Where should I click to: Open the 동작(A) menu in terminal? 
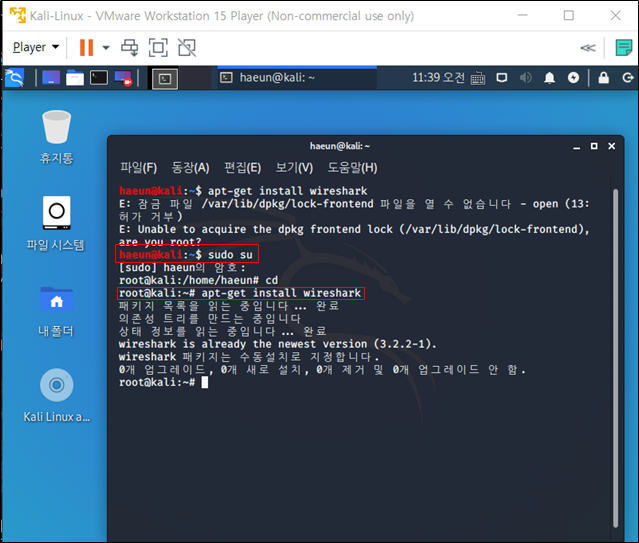pos(190,168)
